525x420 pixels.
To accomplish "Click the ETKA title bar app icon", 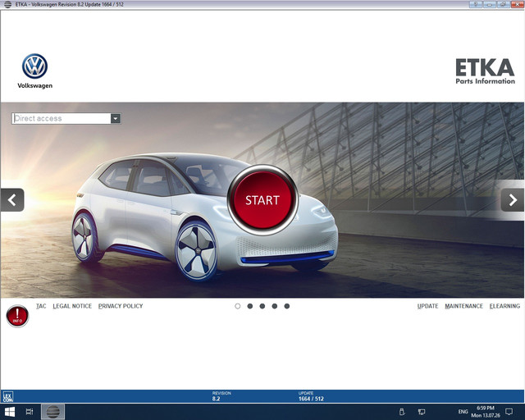I will click(7, 4).
